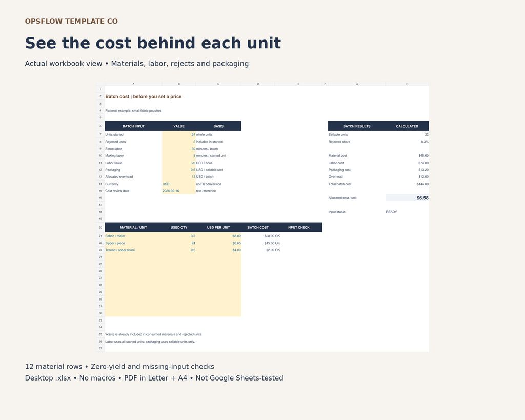This screenshot has width=525, height=420.
Task: Select the Zipper price $0.65 cell
Action: pos(218,243)
